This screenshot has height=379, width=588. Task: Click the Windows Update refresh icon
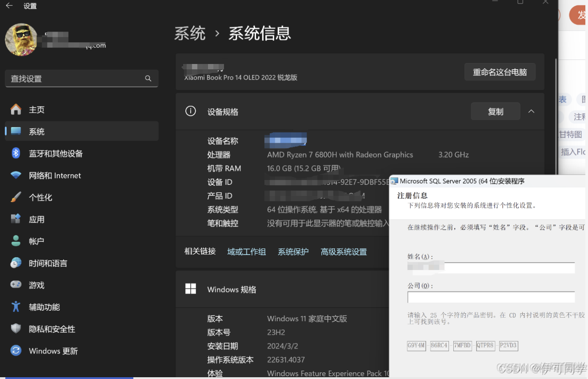[x=16, y=351]
